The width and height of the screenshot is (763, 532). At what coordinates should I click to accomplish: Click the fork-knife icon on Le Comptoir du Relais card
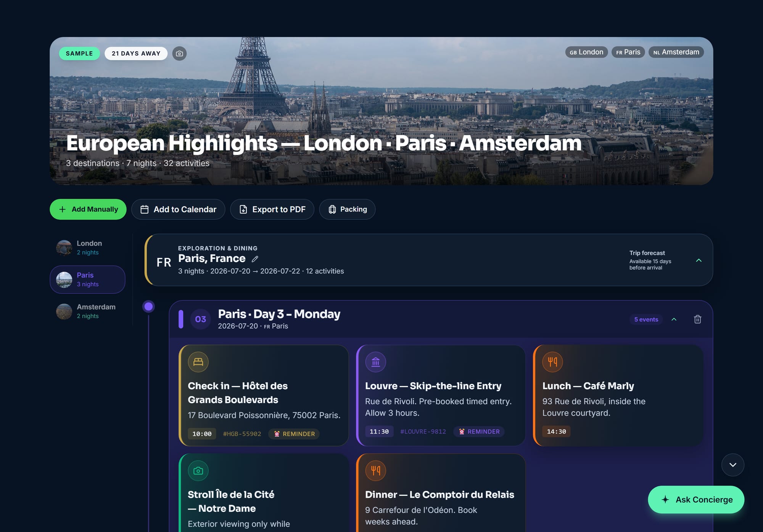tap(375, 471)
